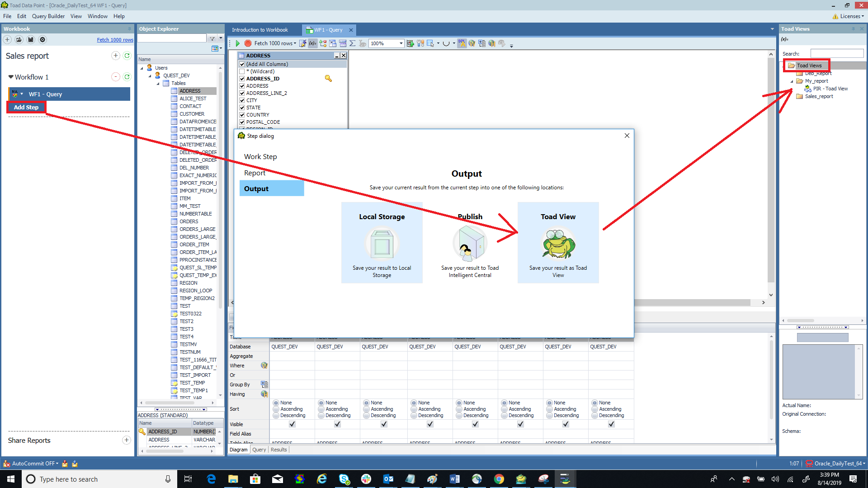
Task: Close the Step dialog
Action: [x=627, y=136]
